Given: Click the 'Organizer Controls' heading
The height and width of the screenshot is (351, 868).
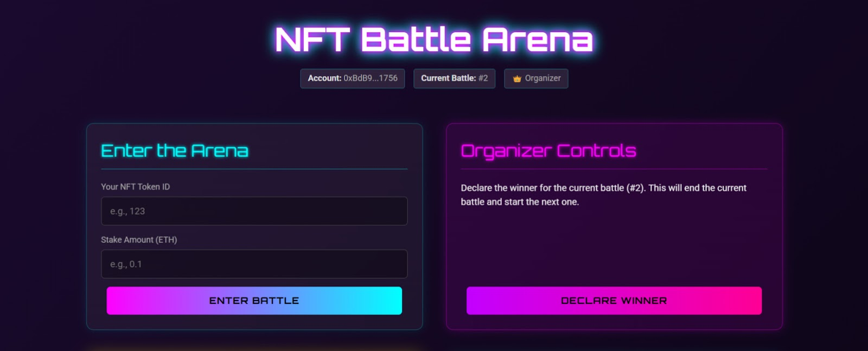Looking at the screenshot, I should click(x=549, y=151).
